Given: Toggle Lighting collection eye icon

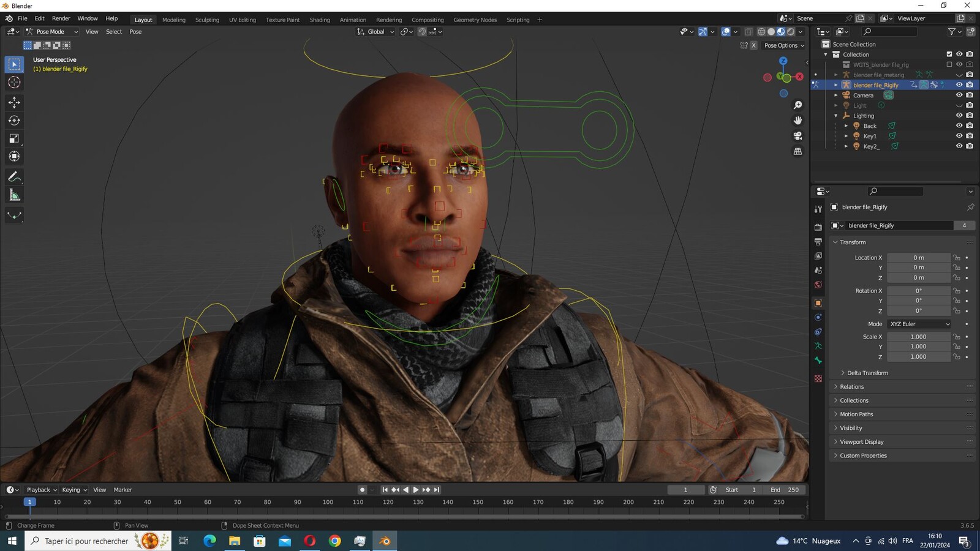Looking at the screenshot, I should [959, 116].
